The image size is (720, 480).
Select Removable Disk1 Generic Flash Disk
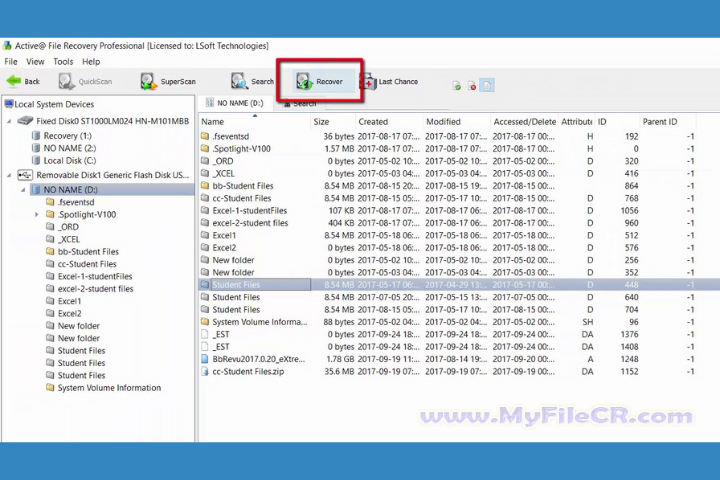(103, 175)
